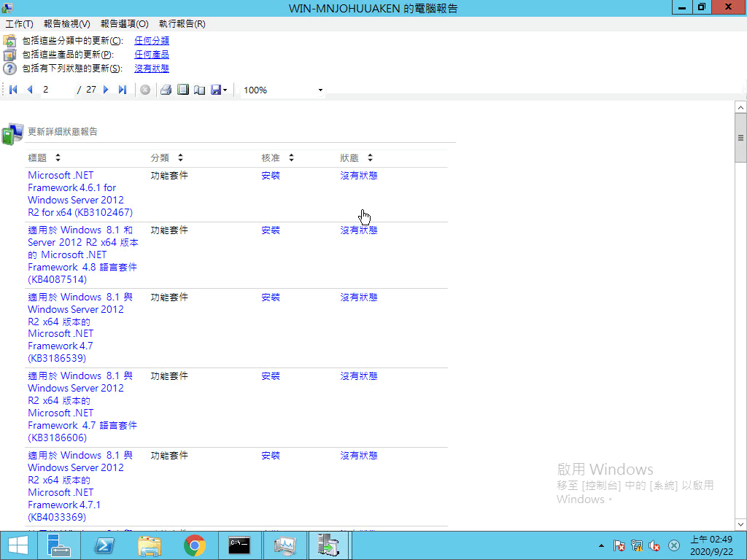Open the 報告選項(O) menu
The image size is (747, 560).
click(x=124, y=24)
